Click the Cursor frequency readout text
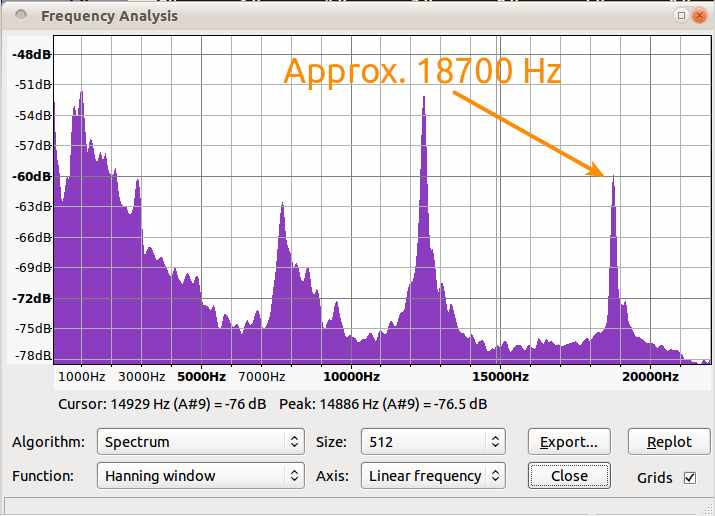The image size is (715, 516). tap(162, 404)
